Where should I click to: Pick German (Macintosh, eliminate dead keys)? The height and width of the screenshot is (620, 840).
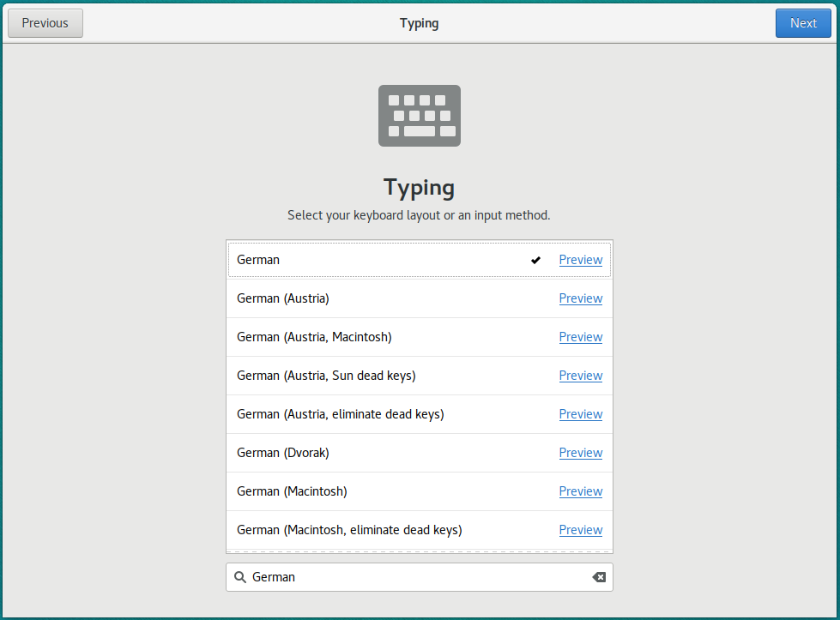coord(349,530)
